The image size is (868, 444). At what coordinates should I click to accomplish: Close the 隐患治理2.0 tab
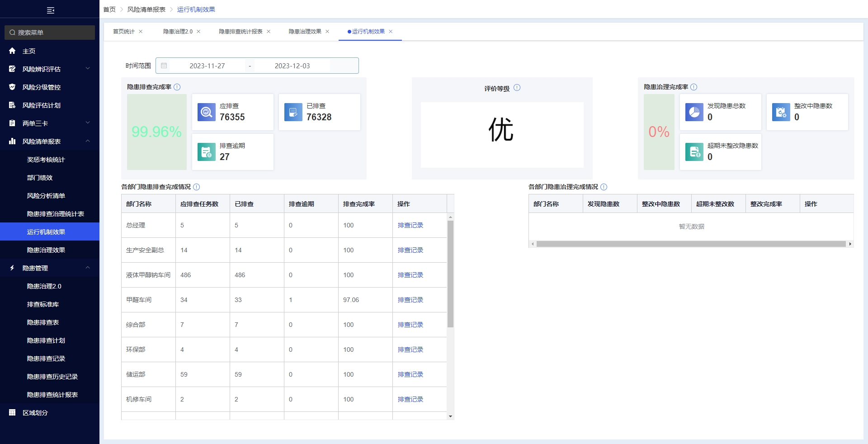198,32
